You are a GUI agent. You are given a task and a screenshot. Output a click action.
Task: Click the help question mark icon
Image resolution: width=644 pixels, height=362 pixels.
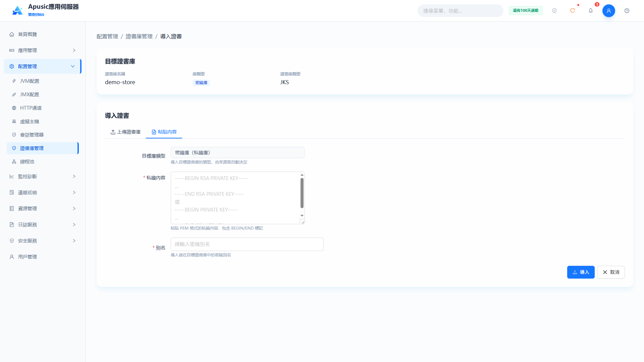click(x=627, y=11)
